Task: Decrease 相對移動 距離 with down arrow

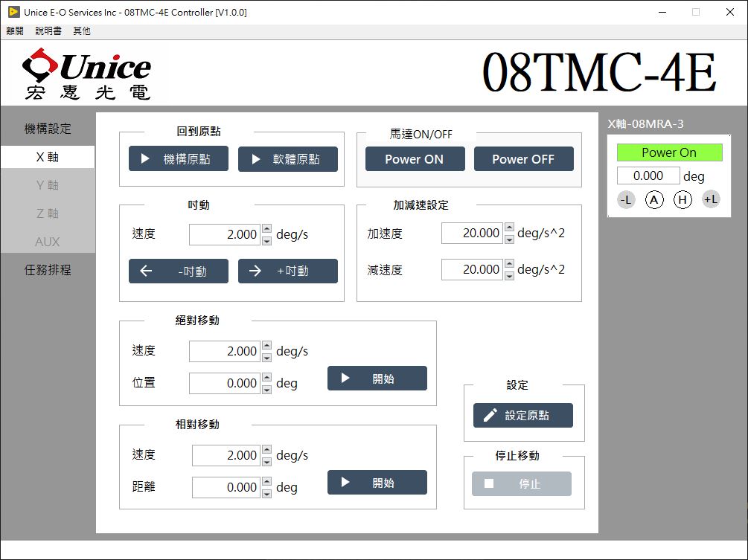Action: (267, 493)
